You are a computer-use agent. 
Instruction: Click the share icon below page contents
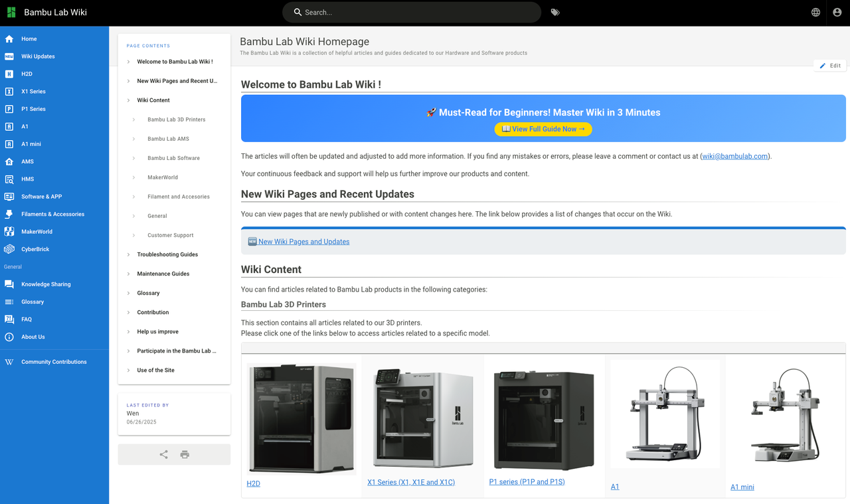[x=164, y=455]
